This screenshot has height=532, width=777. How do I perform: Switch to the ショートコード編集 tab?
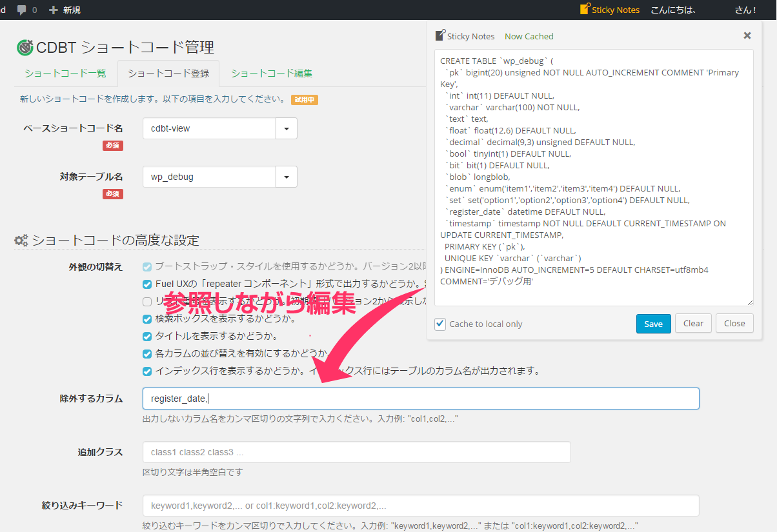click(x=271, y=74)
